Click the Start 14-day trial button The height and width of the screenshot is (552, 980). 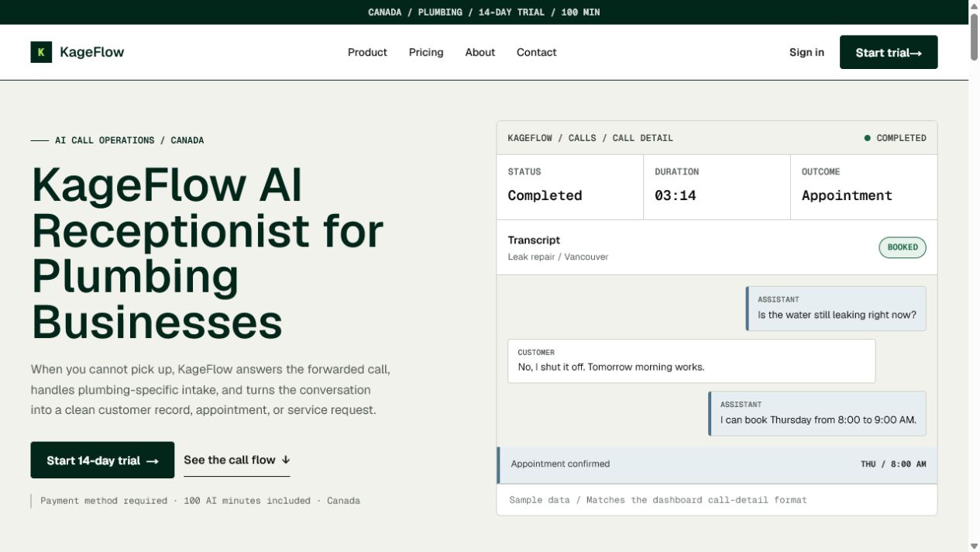(x=102, y=460)
